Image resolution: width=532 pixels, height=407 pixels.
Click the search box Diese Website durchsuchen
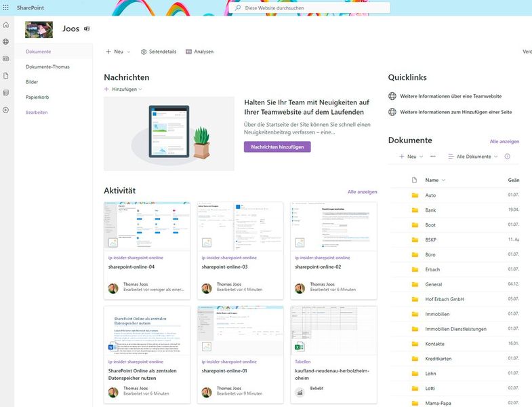pyautogui.click(x=310, y=8)
